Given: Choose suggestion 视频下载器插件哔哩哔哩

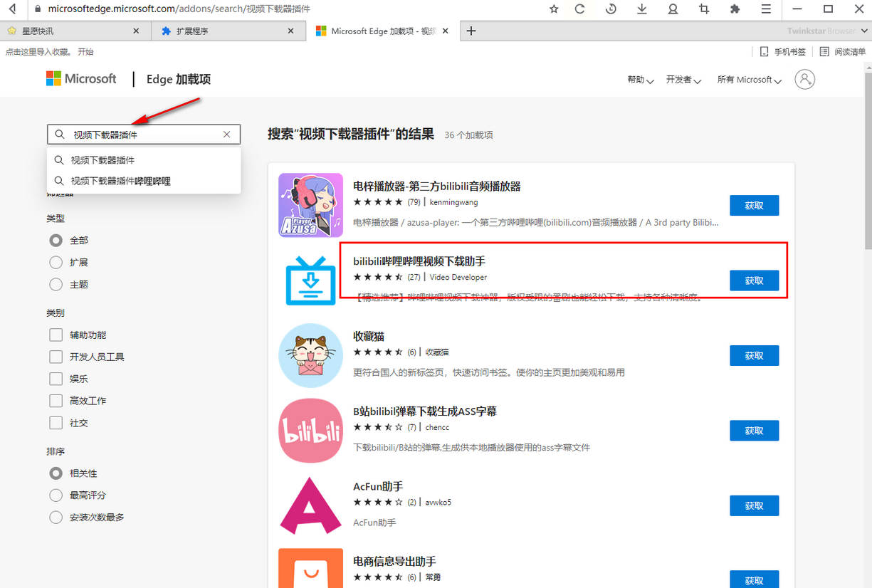Looking at the screenshot, I should (144, 182).
